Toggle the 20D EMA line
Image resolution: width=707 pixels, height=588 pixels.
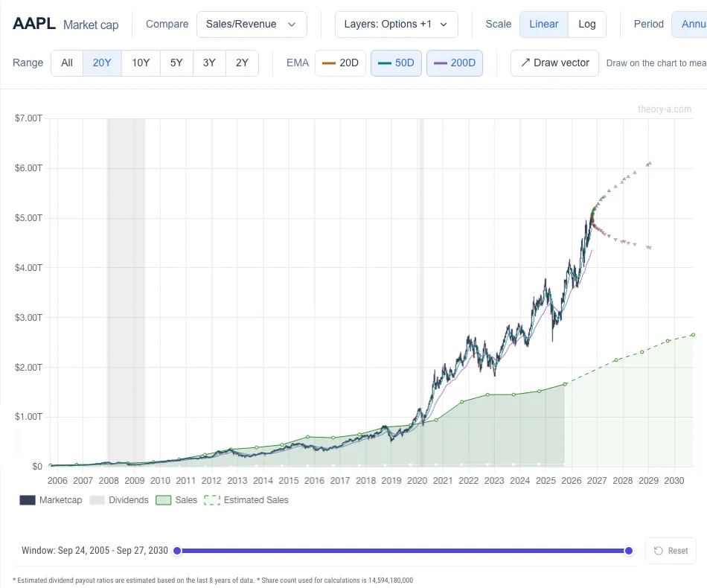340,63
